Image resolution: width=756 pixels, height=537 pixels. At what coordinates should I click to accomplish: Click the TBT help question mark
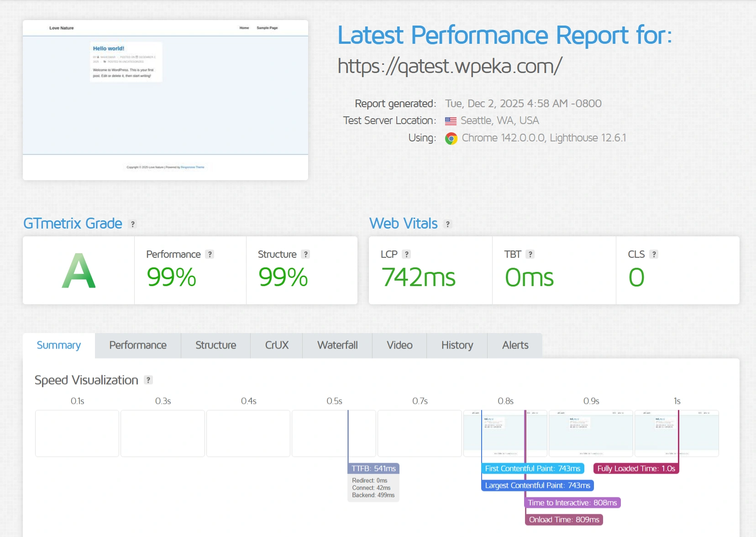[530, 254]
